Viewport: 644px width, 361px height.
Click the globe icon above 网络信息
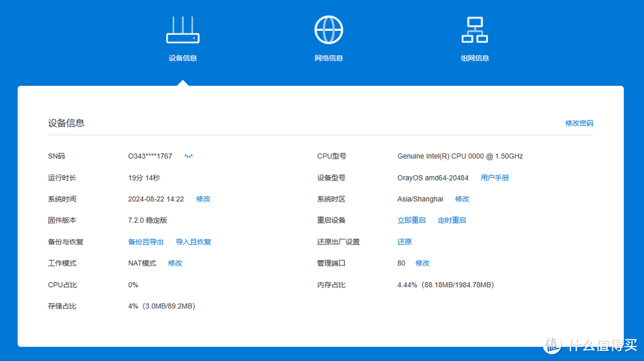point(329,29)
